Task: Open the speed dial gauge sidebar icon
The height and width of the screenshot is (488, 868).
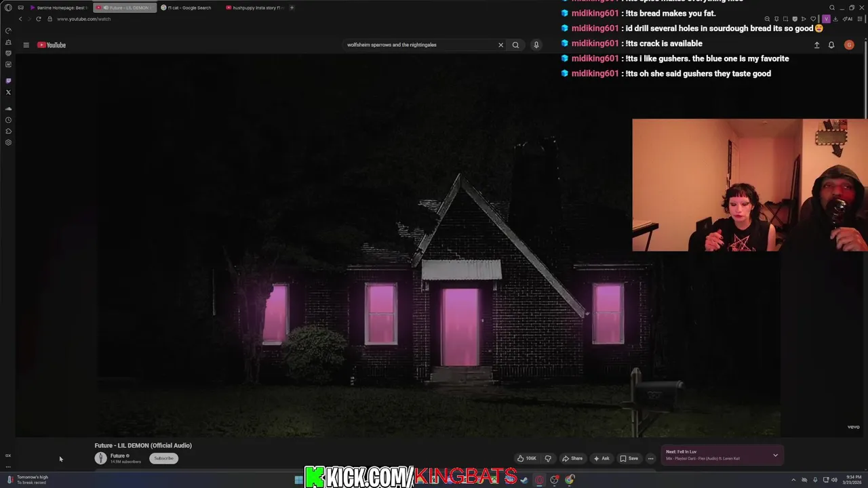Action: (x=8, y=30)
